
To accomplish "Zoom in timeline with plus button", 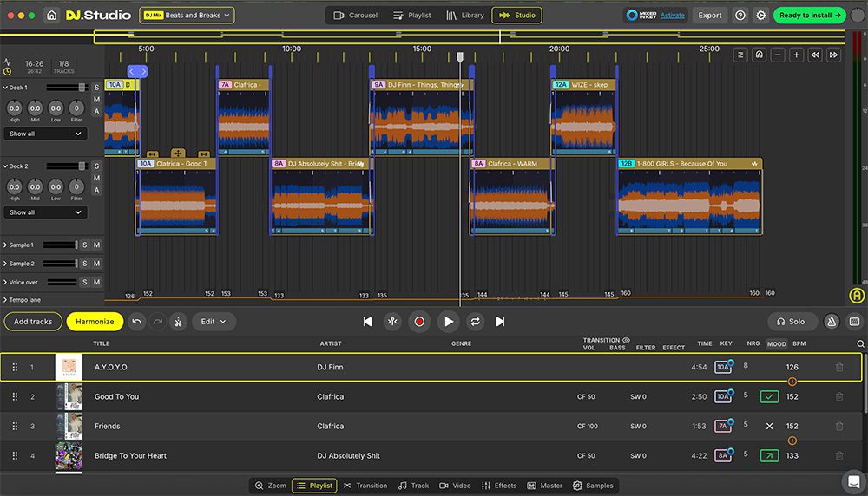I will (x=796, y=55).
